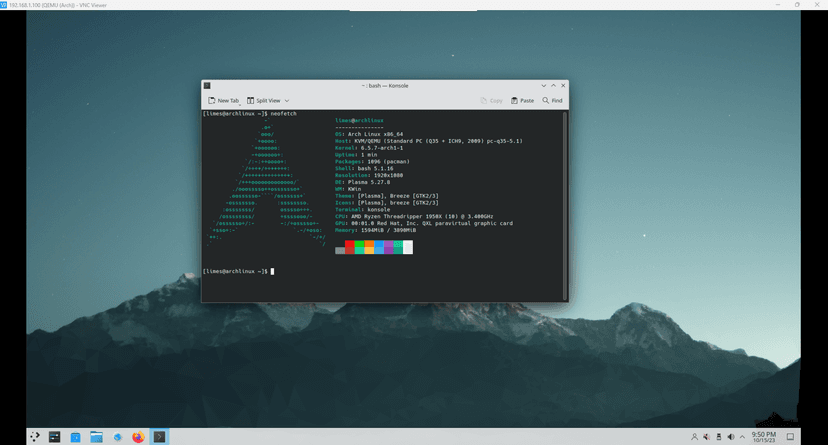Click Konsole window icon in title bar
The width and height of the screenshot is (828, 445).
click(207, 86)
